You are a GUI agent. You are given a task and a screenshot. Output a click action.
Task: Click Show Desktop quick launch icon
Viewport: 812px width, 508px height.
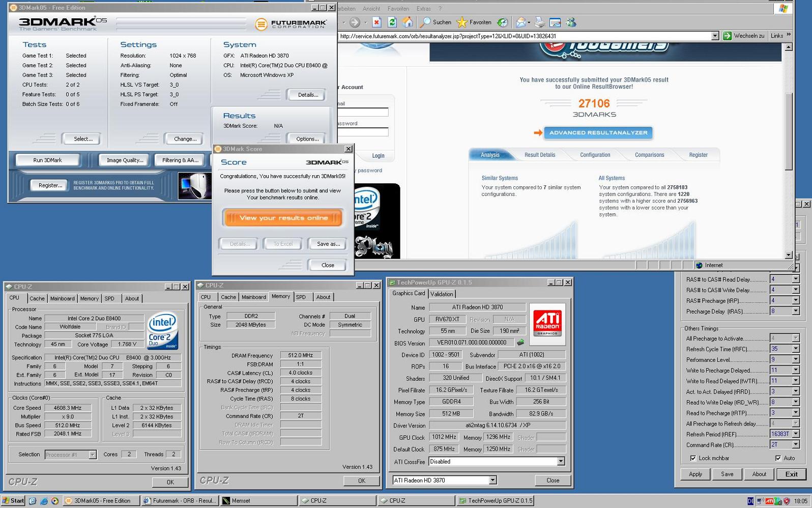click(33, 501)
